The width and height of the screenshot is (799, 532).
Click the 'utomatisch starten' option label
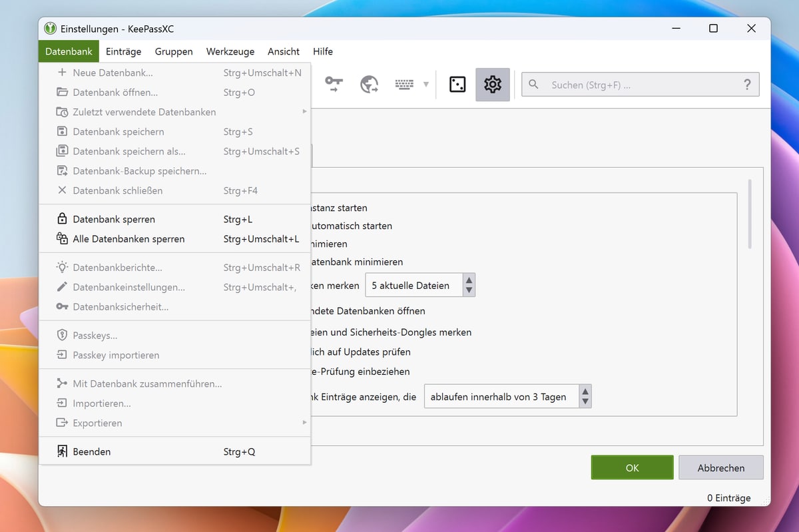(x=351, y=226)
